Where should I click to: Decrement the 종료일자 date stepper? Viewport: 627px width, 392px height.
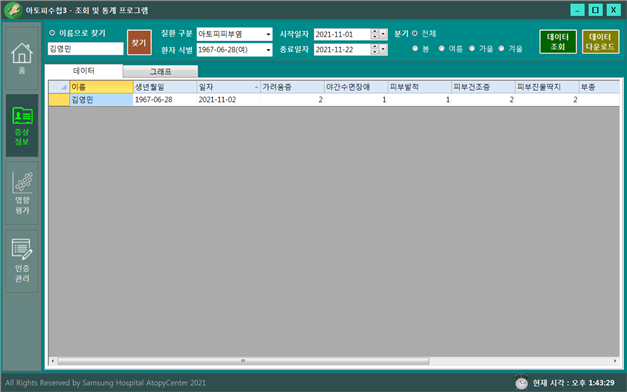coord(375,52)
